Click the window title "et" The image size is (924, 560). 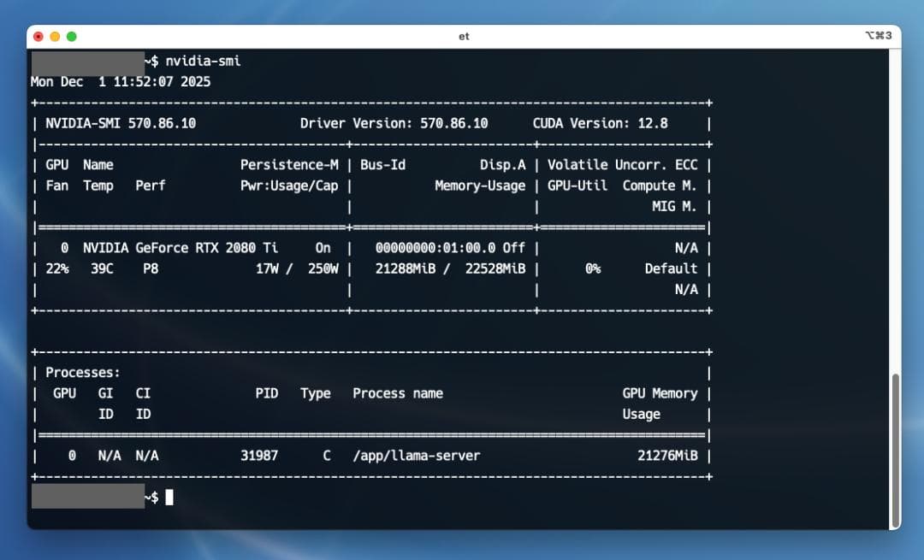point(464,37)
